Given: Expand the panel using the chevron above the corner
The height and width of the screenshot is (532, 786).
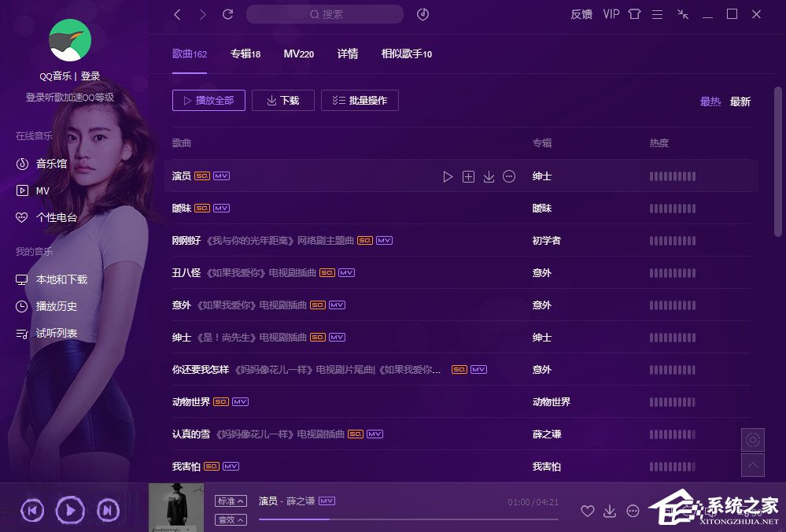Looking at the screenshot, I should (752, 466).
